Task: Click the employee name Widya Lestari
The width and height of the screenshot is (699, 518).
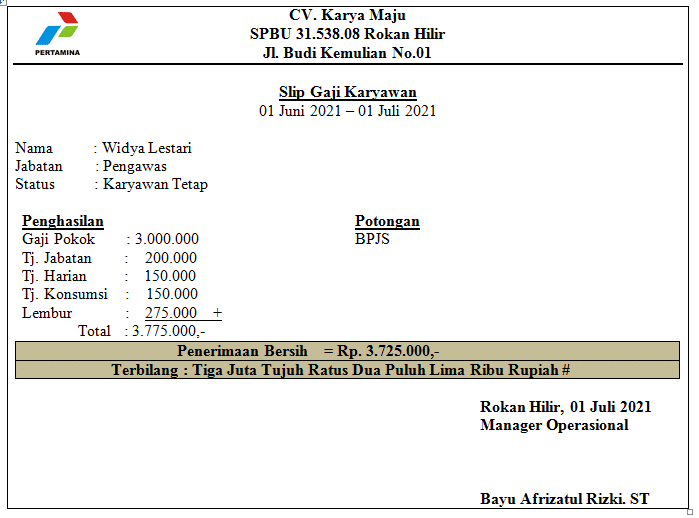Action: coord(147,148)
